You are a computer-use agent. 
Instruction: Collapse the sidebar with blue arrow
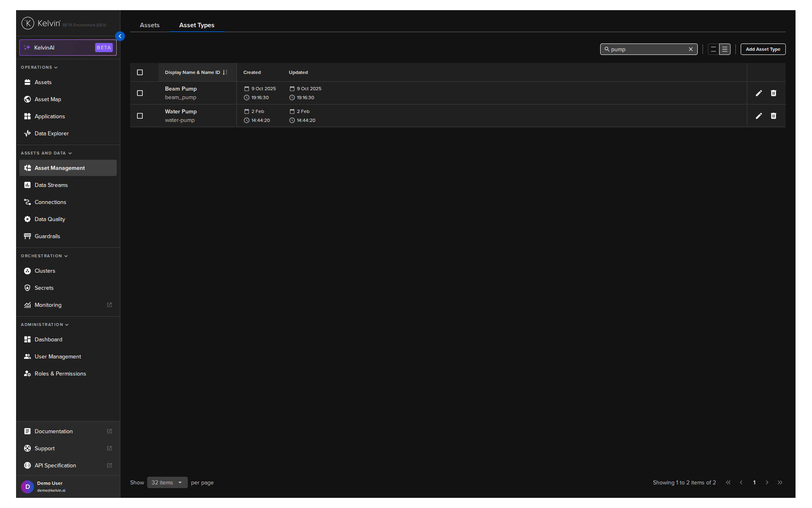[120, 36]
